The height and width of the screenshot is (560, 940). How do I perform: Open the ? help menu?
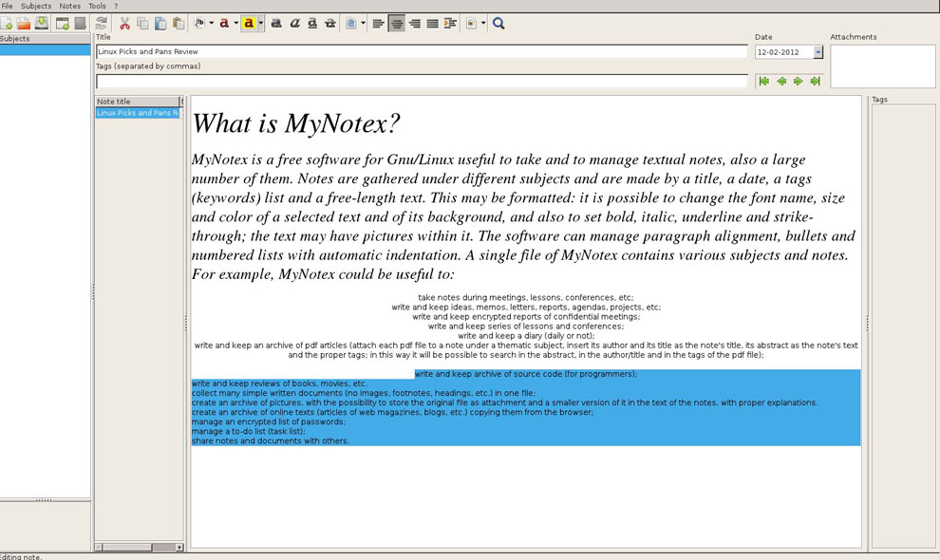click(116, 6)
